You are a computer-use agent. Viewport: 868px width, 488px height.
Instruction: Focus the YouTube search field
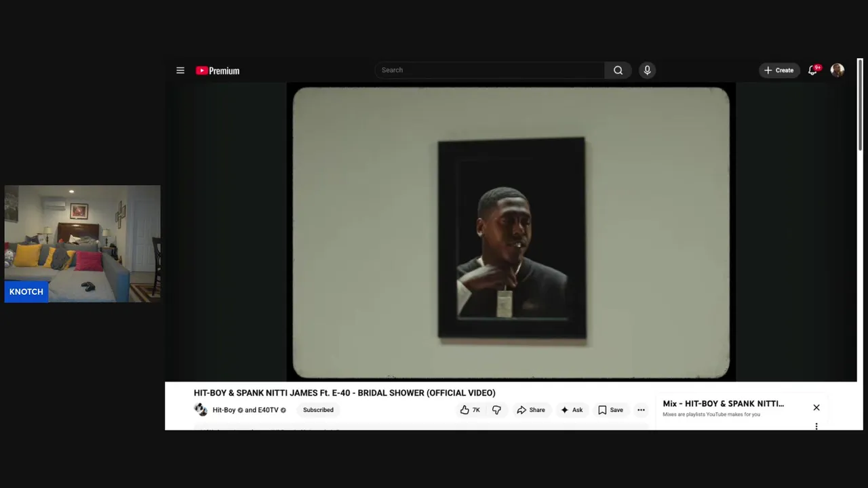[x=489, y=70]
